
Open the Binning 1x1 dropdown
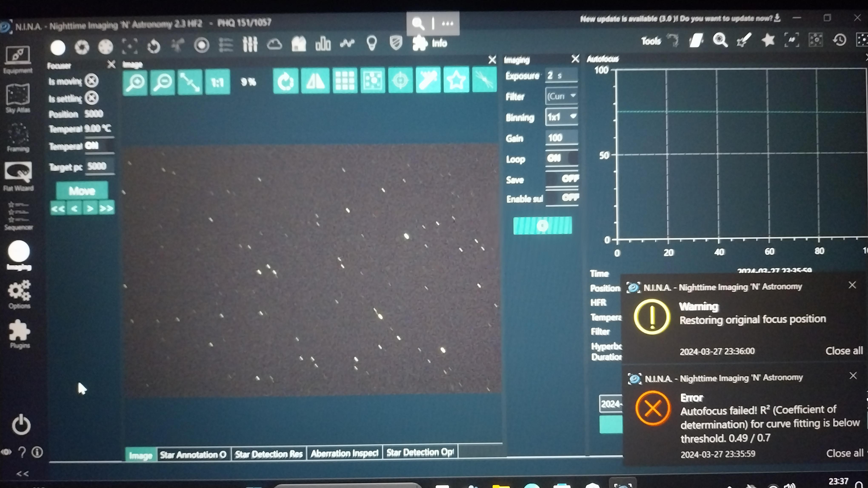coord(561,117)
